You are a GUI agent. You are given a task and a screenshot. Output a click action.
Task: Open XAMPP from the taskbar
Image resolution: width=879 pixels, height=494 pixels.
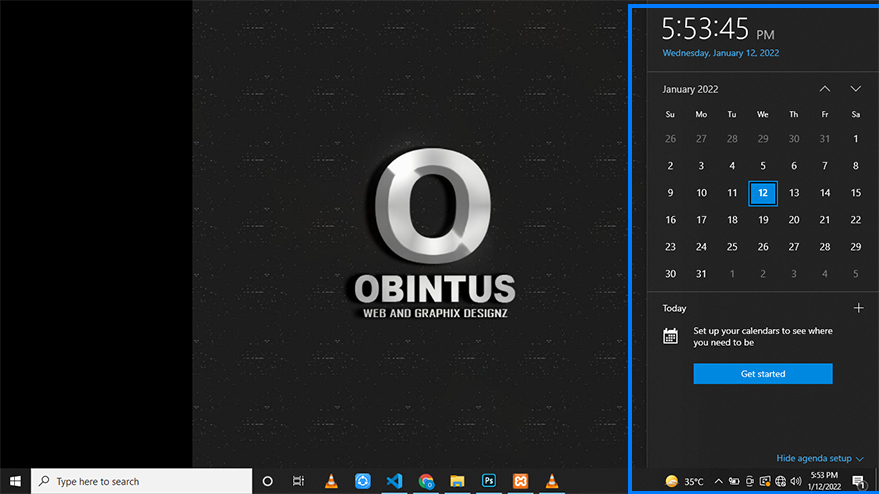tap(520, 481)
